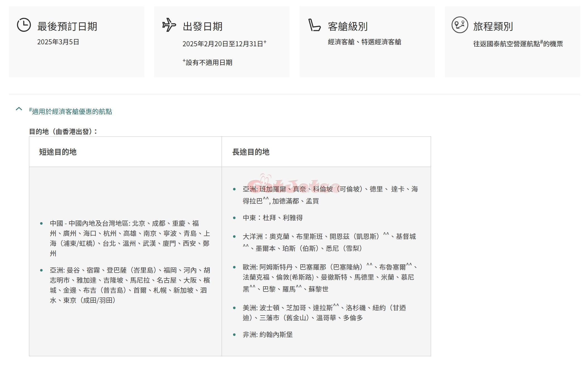This screenshot has height=366, width=588.
Task: Click the airplane icon beside 出發日期
Action: [169, 25]
